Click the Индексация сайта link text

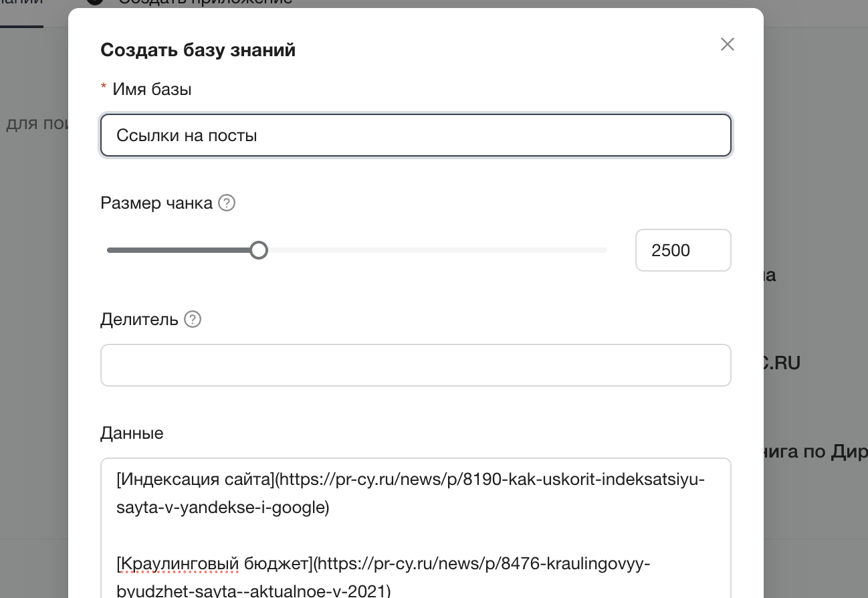click(174, 479)
